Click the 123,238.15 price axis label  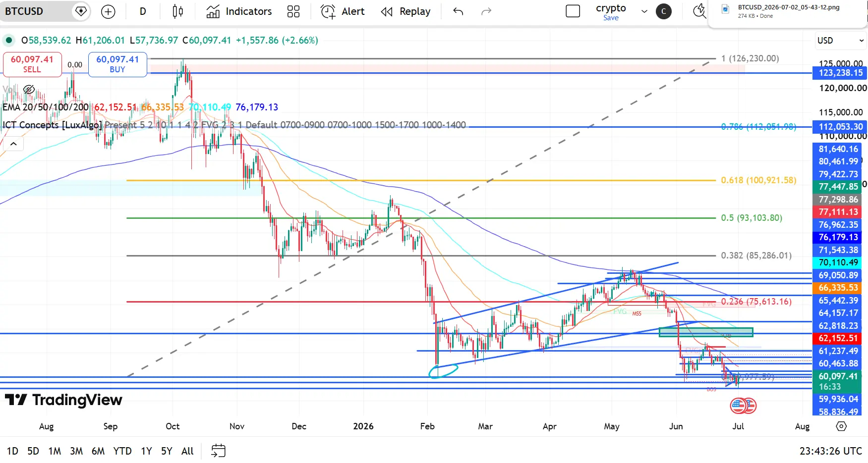(x=840, y=73)
